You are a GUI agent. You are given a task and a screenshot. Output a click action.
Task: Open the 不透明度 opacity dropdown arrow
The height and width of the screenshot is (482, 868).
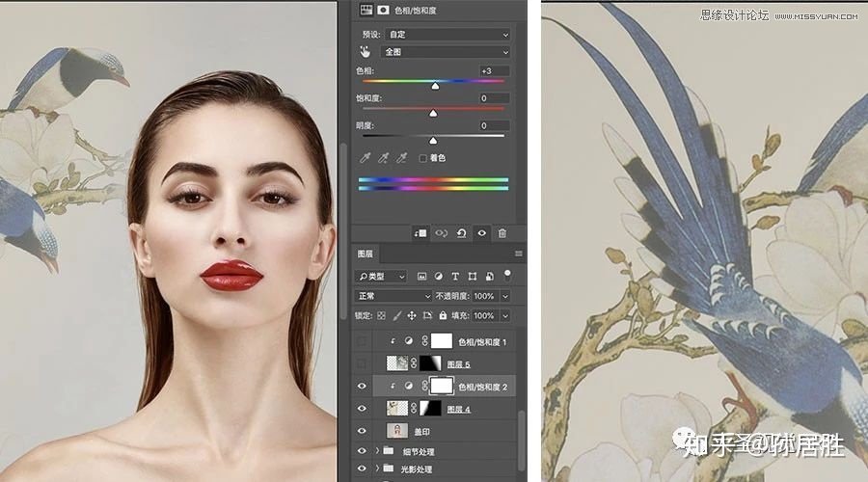[505, 296]
